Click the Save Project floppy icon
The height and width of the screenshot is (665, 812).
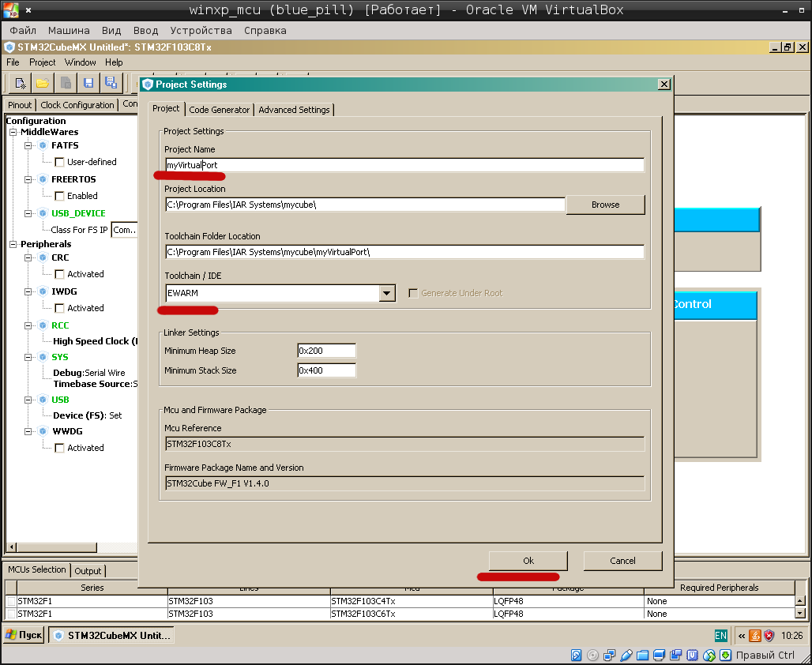(x=88, y=83)
